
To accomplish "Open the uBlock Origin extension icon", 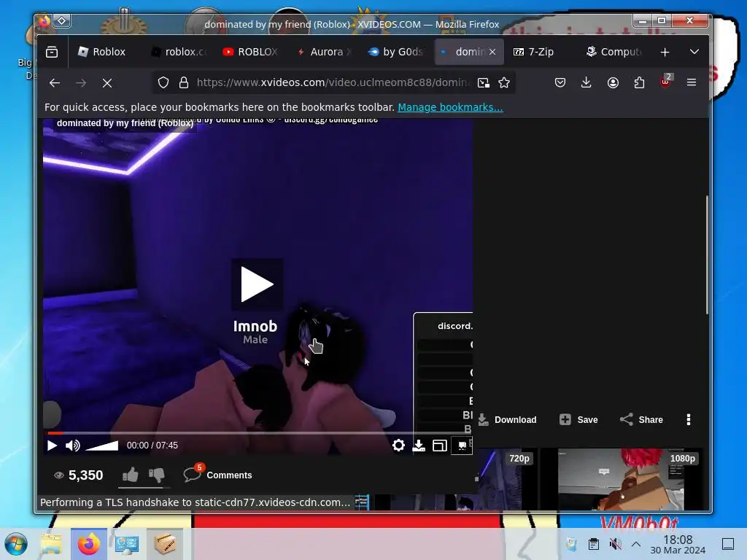I will (x=665, y=82).
